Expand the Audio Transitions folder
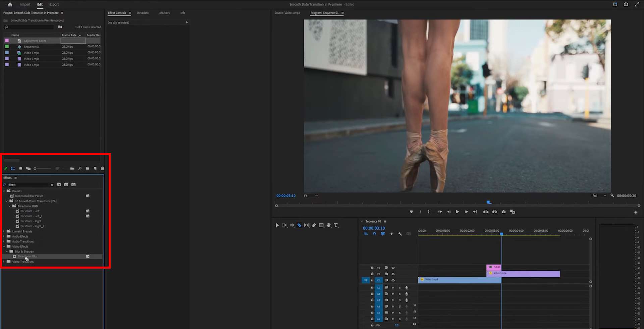 (4, 241)
